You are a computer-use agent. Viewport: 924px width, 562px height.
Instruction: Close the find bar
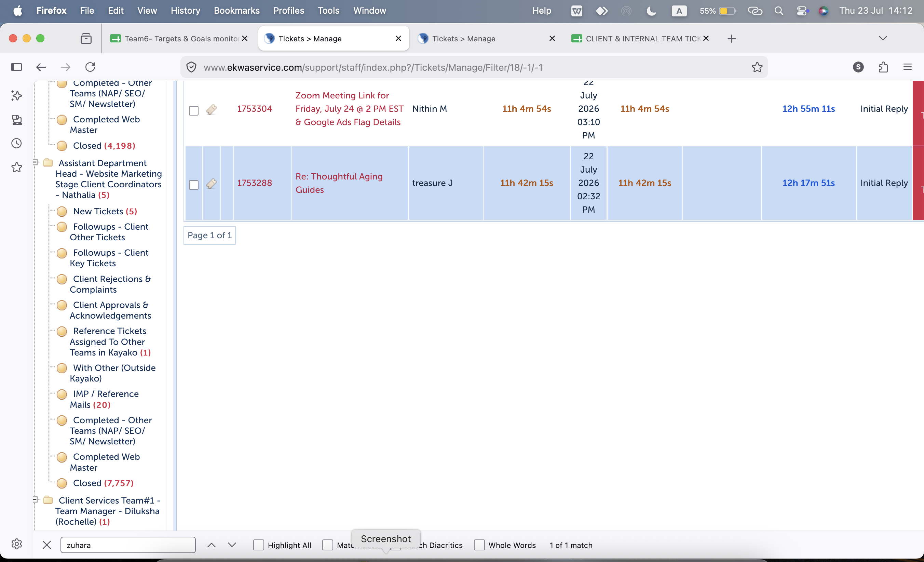pyautogui.click(x=47, y=545)
